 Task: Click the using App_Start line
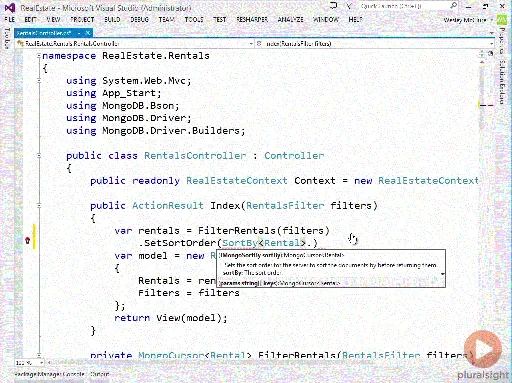[x=114, y=93]
